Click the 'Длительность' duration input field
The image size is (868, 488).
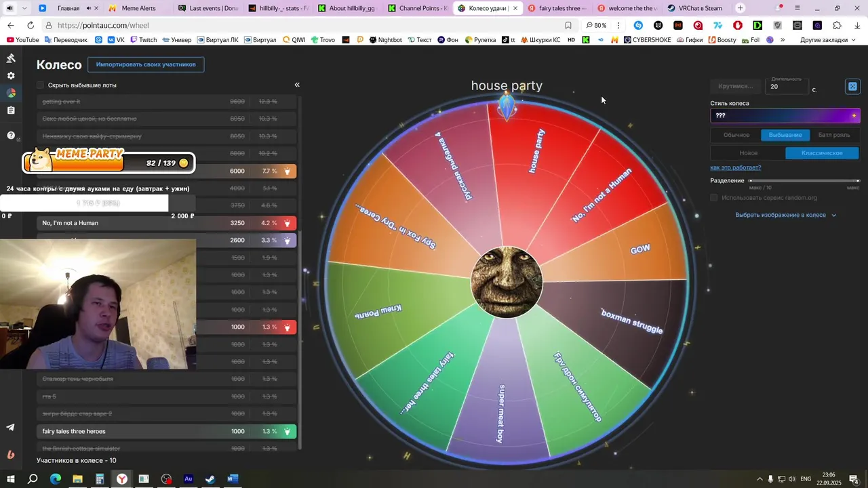(x=787, y=86)
